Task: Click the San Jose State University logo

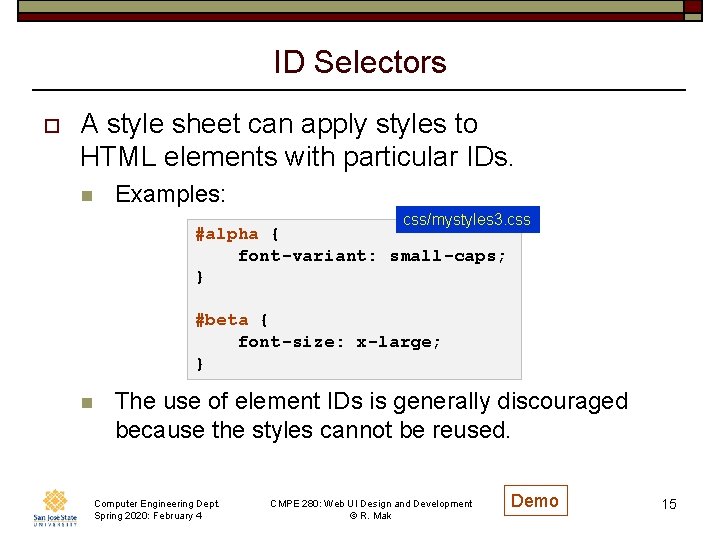Action: (55, 508)
